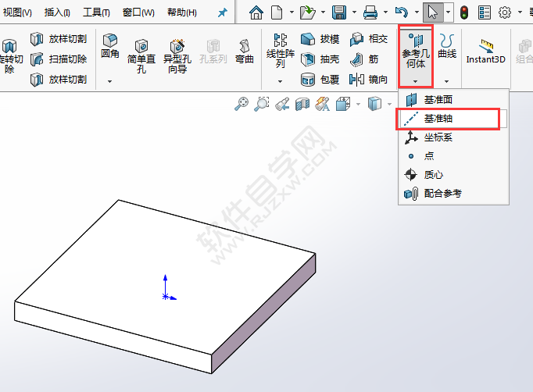
Task: Click the Previous View icon
Action: click(x=282, y=104)
